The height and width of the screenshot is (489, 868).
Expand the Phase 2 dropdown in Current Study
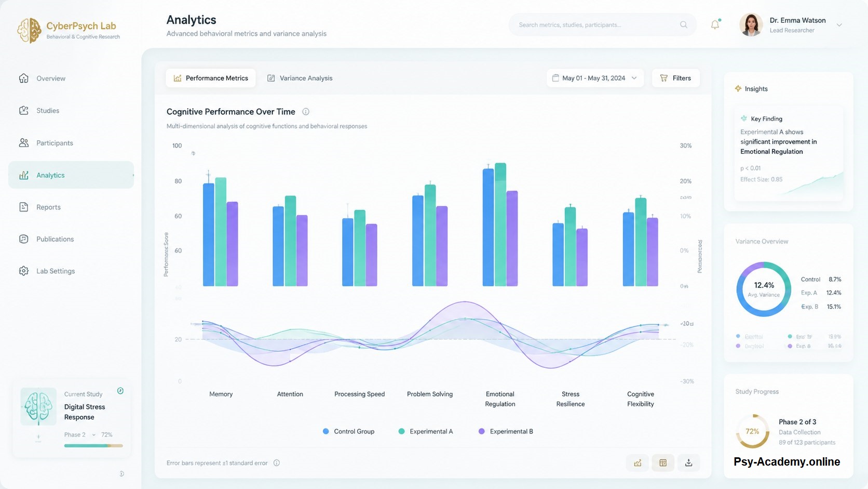94,435
